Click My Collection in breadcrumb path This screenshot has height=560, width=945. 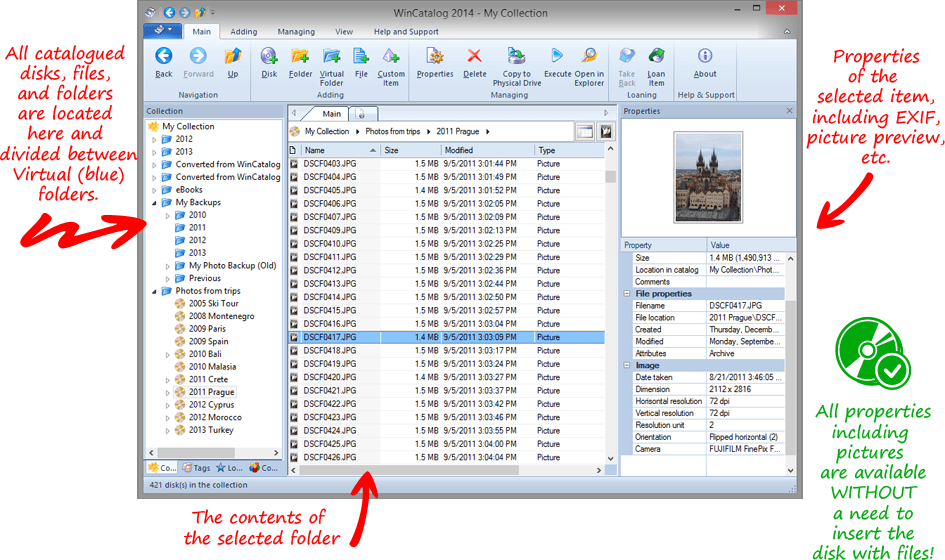click(x=327, y=131)
